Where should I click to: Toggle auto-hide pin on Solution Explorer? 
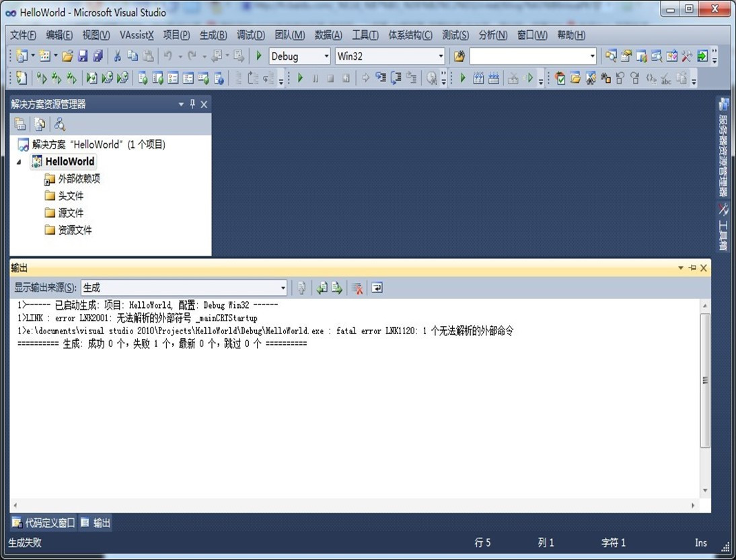[x=192, y=104]
